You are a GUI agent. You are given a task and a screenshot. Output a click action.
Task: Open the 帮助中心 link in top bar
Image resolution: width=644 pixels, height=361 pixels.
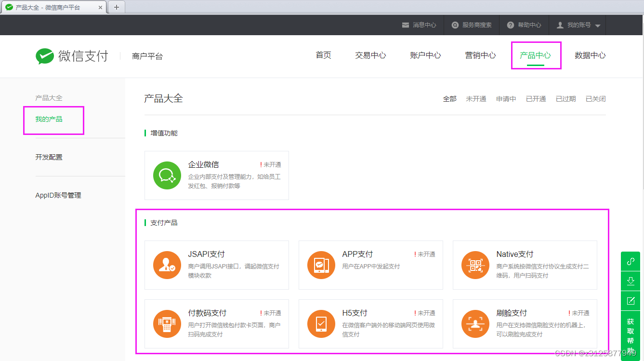coord(529,25)
